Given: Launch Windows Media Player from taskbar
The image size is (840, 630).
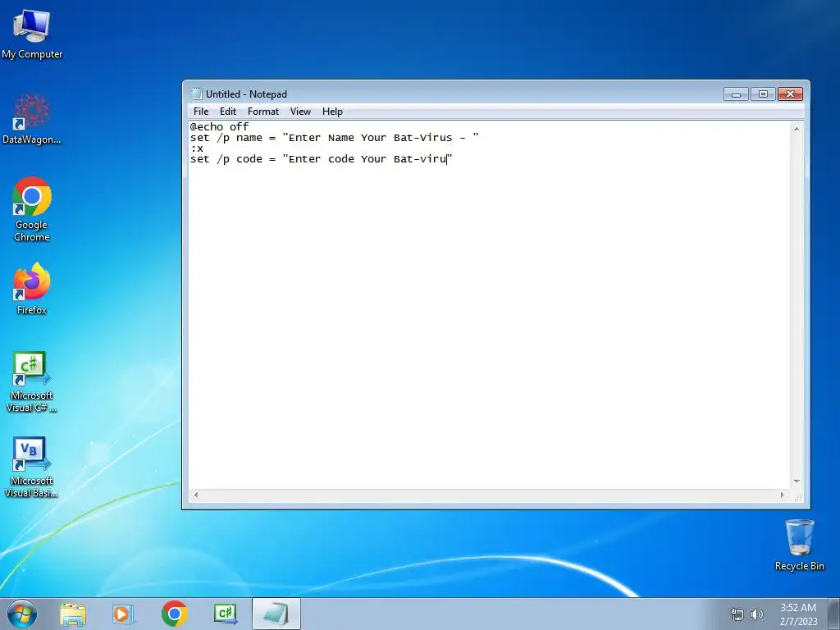Looking at the screenshot, I should click(x=123, y=614).
